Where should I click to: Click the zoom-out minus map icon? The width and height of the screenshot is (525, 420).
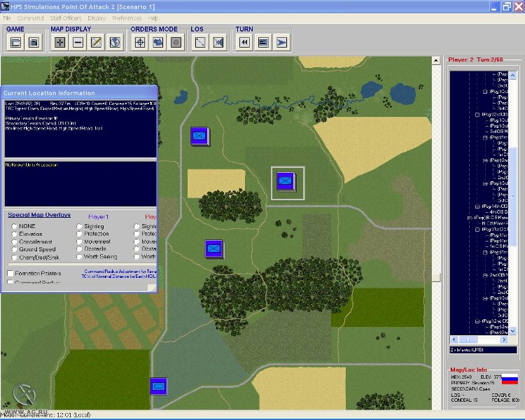click(78, 43)
